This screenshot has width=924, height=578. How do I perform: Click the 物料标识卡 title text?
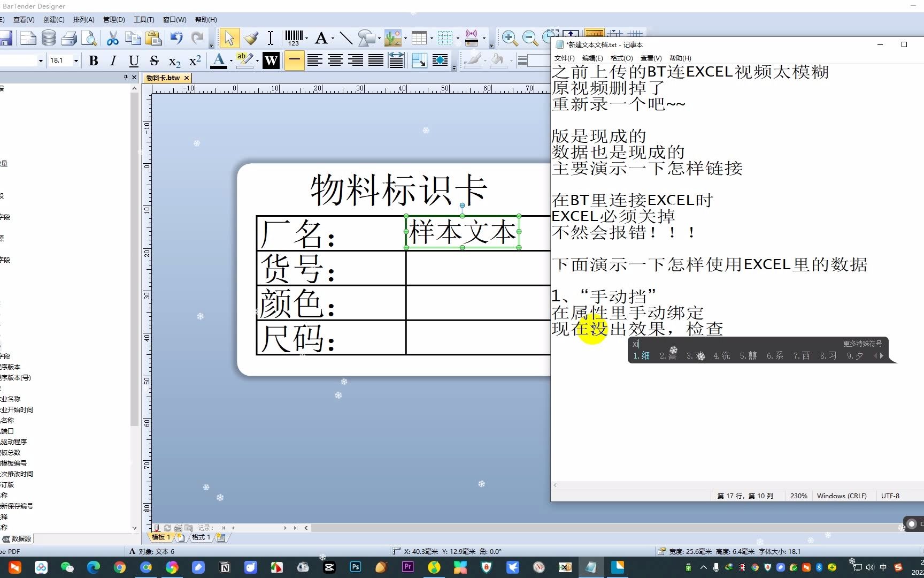pos(399,190)
